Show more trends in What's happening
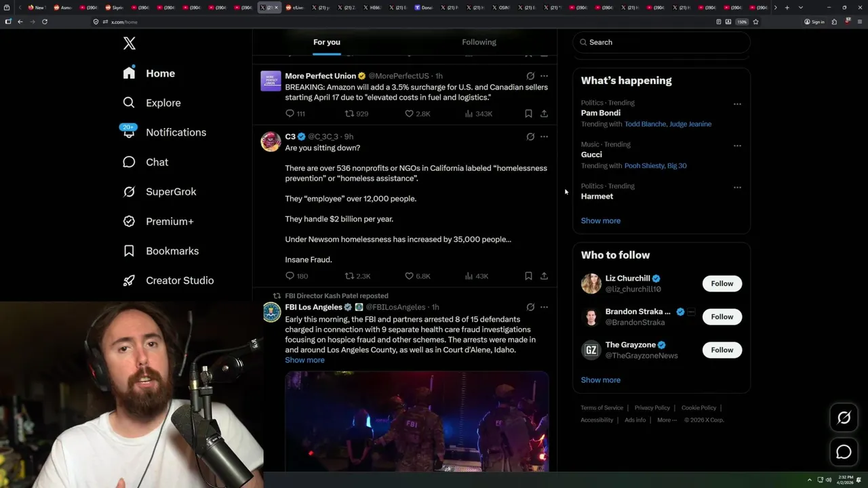 600,220
